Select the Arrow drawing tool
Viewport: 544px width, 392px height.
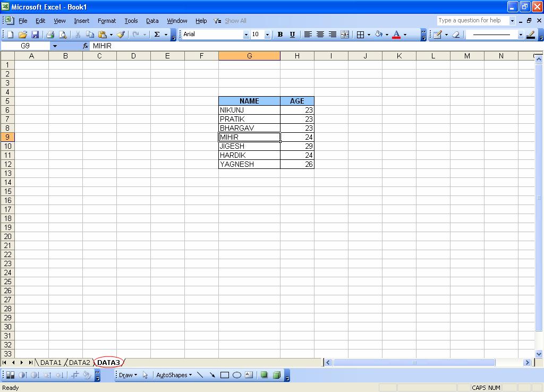click(x=212, y=375)
